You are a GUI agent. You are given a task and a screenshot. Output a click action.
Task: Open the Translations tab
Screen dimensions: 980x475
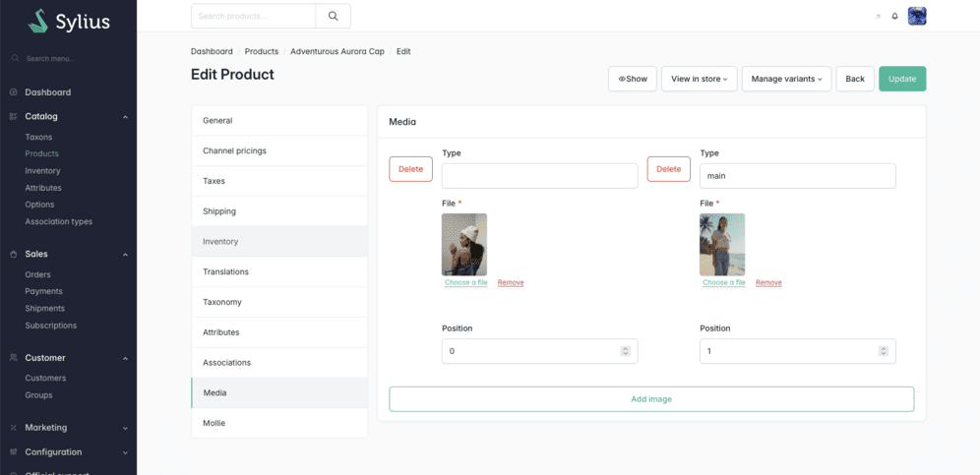coord(279,271)
